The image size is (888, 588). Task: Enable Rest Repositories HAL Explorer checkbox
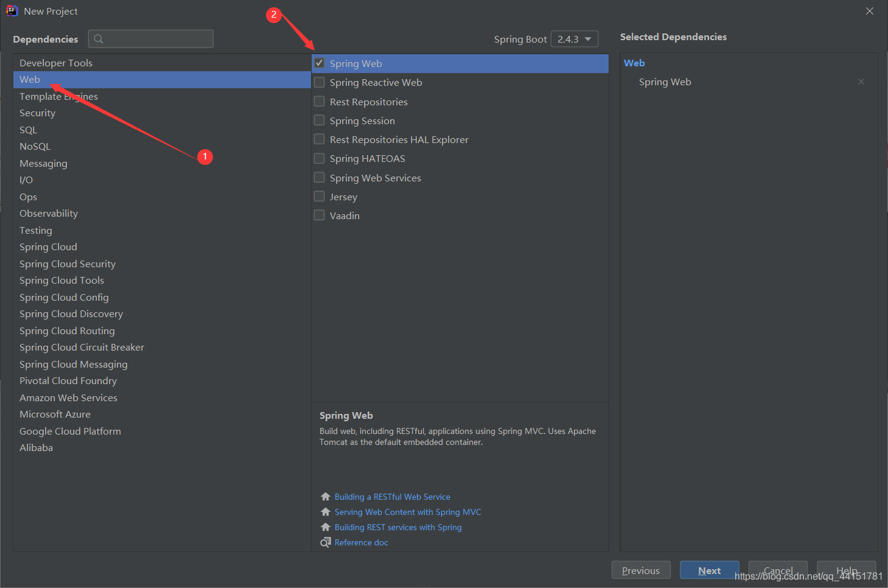319,139
